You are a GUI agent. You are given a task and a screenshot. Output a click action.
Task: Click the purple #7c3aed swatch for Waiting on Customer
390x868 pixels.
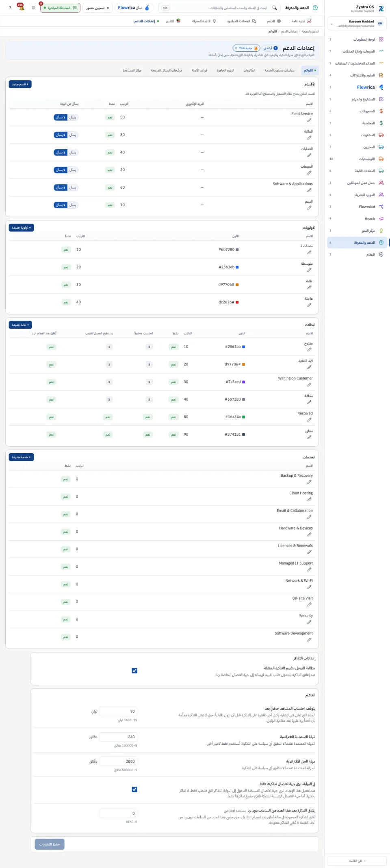pos(243,382)
